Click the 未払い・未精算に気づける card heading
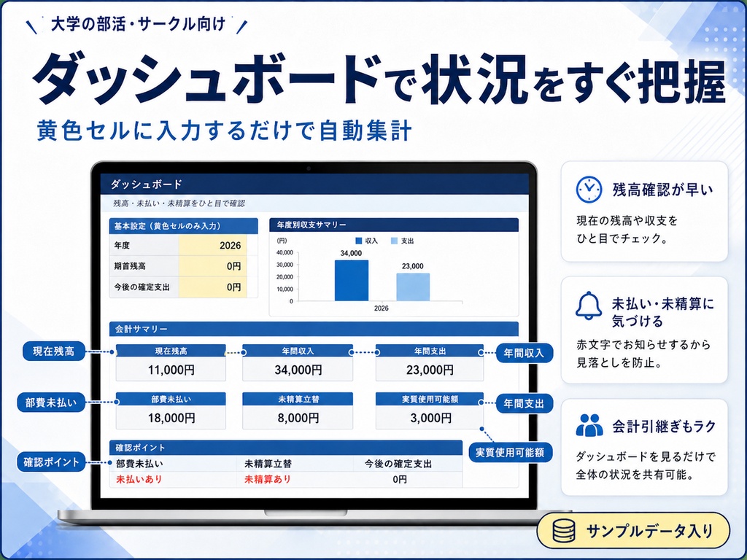The width and height of the screenshot is (747, 560). (662, 312)
